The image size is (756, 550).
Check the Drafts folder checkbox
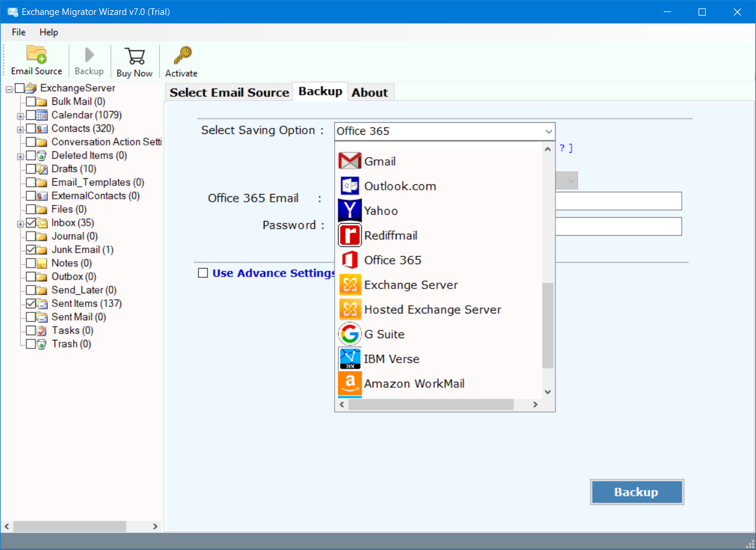(x=31, y=169)
